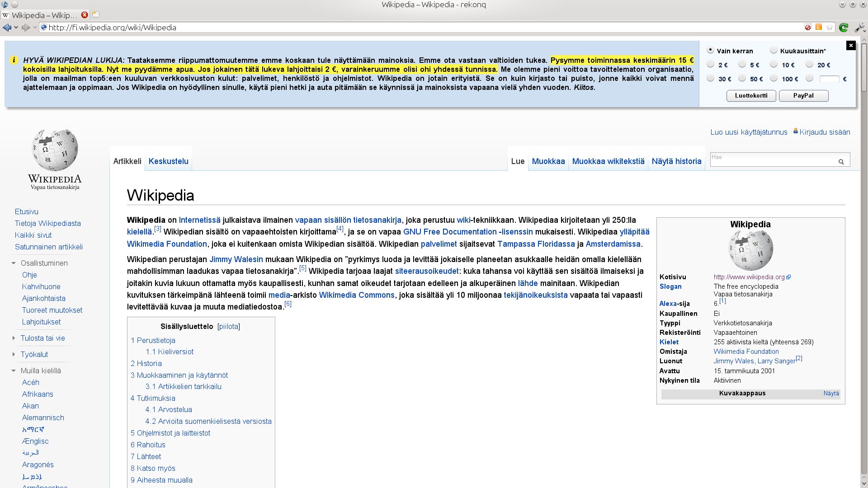Click the site icon in address bar

click(x=44, y=28)
